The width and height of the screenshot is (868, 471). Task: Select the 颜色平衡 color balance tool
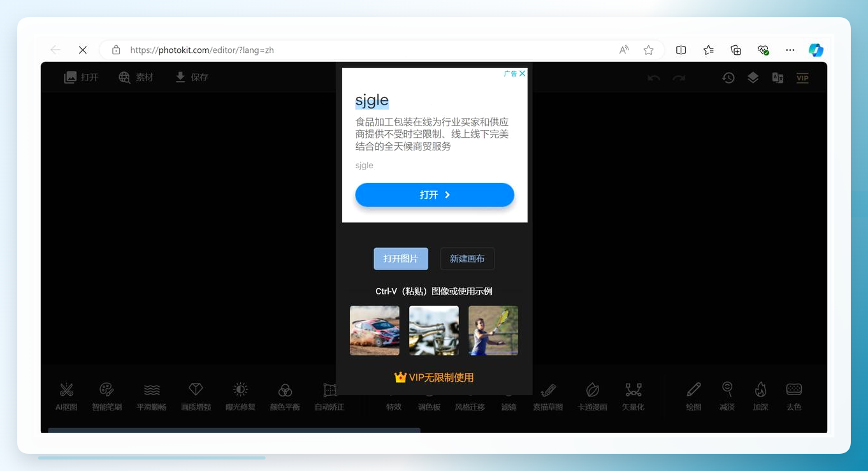285,396
